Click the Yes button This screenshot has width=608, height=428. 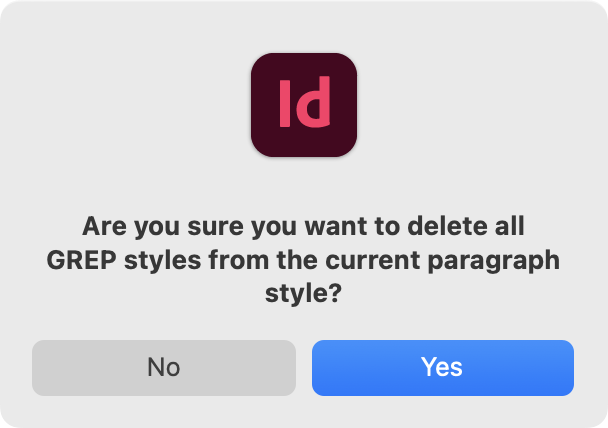coord(442,367)
